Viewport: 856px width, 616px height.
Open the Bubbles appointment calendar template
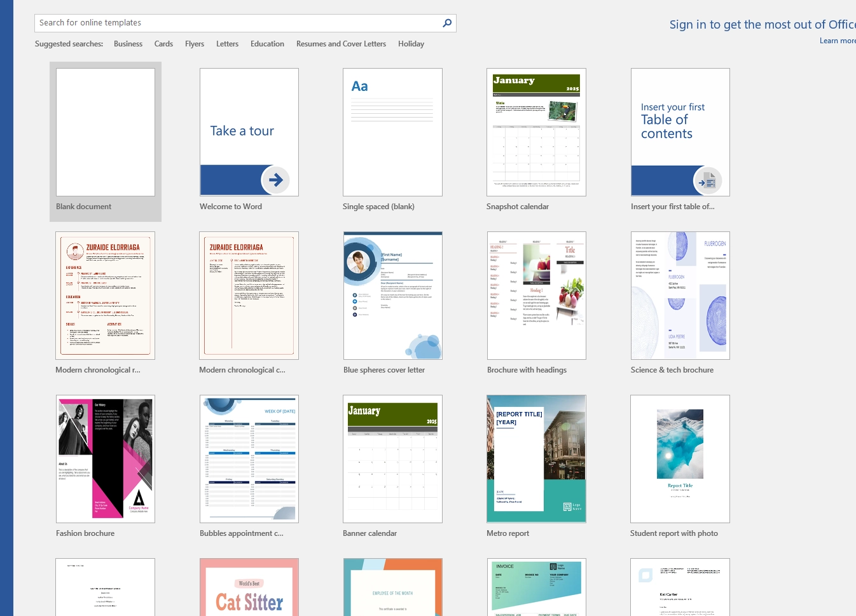point(249,459)
